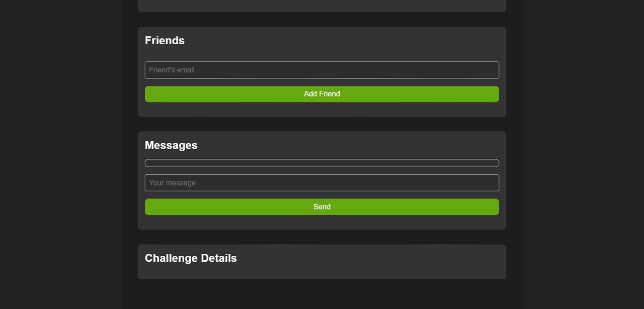The width and height of the screenshot is (644, 309).
Task: Focus the Your message text field
Action: (322, 183)
